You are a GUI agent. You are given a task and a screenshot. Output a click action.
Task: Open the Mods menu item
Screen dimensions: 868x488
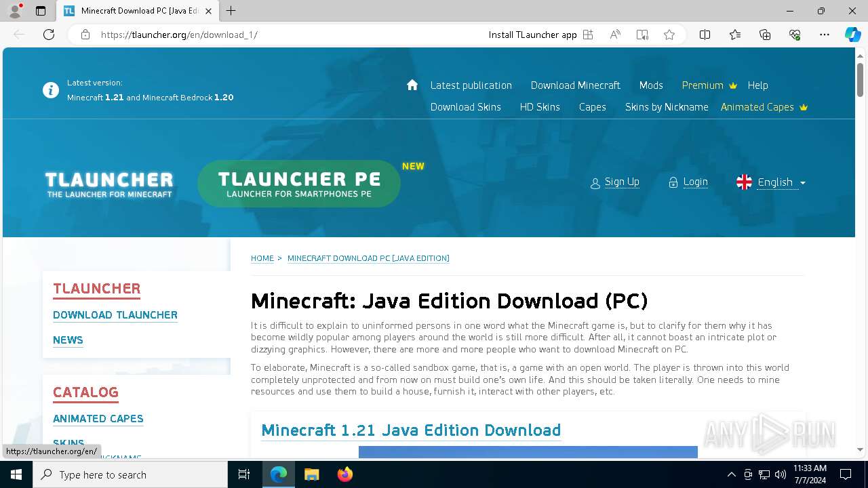[x=651, y=85]
